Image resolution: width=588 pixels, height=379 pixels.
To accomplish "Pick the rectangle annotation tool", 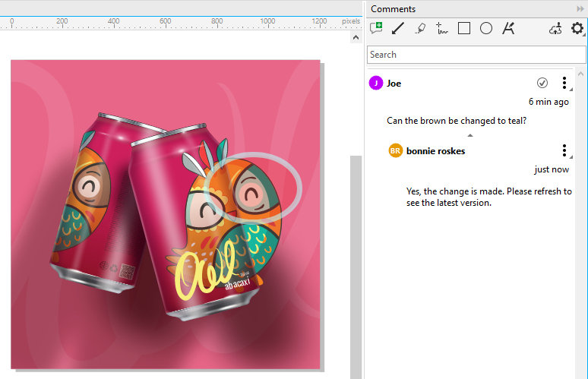I will pyautogui.click(x=464, y=29).
